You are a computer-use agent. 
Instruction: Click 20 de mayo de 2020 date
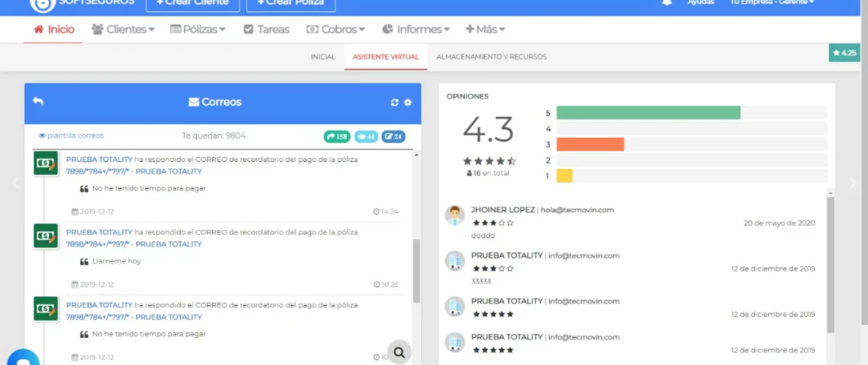click(780, 223)
